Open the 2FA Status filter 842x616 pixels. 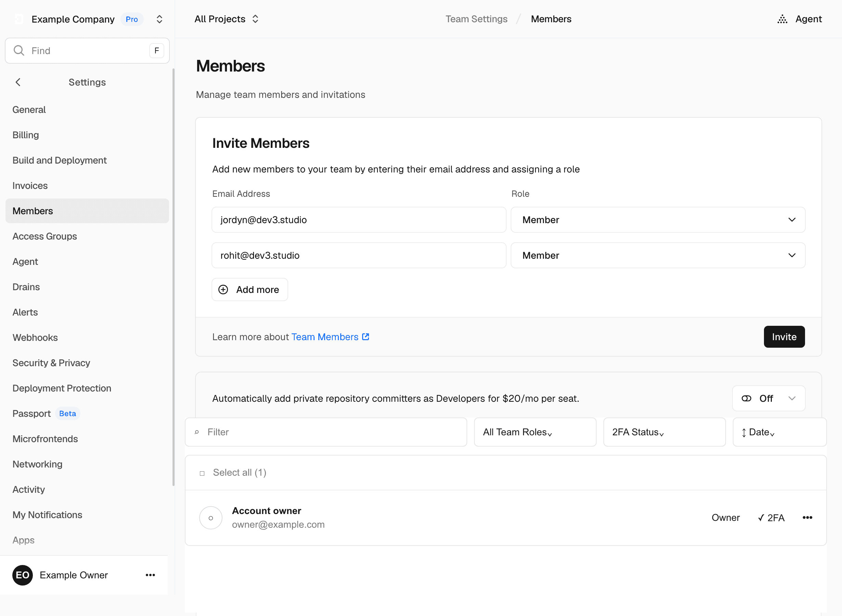(x=664, y=432)
